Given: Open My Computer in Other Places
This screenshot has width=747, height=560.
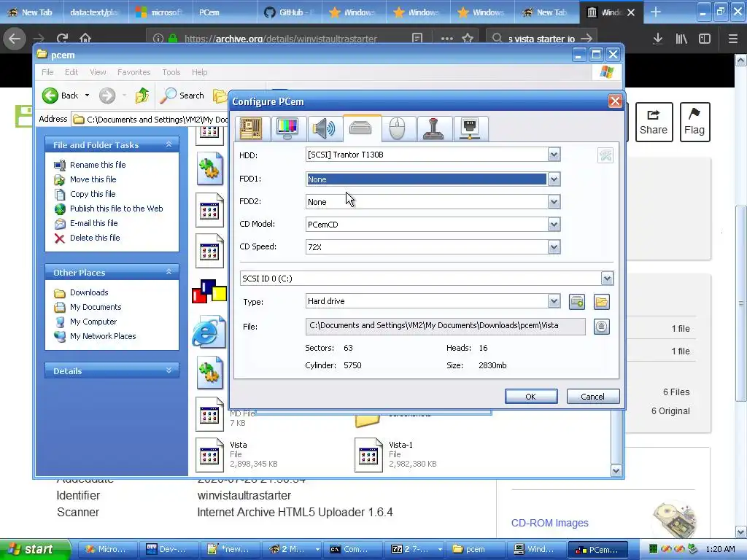Looking at the screenshot, I should (93, 322).
